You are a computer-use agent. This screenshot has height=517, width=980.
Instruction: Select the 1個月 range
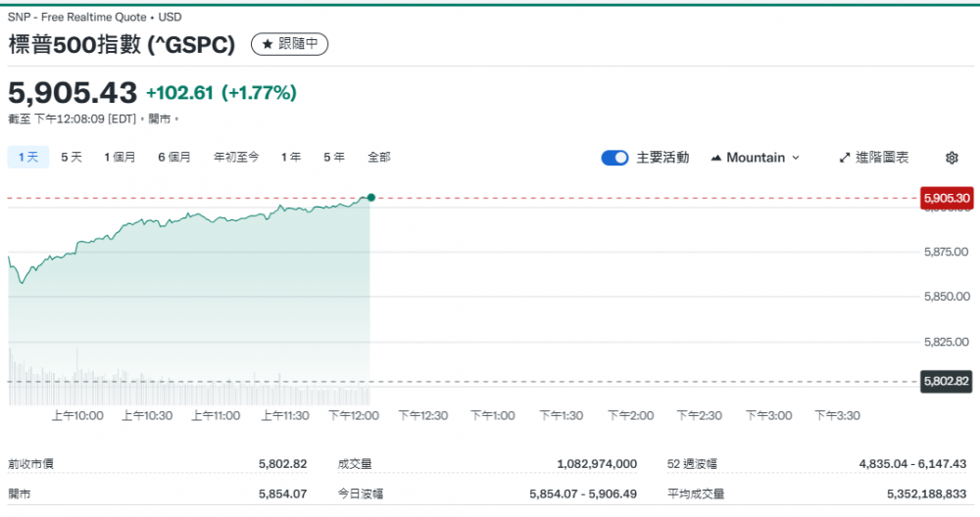click(x=121, y=157)
